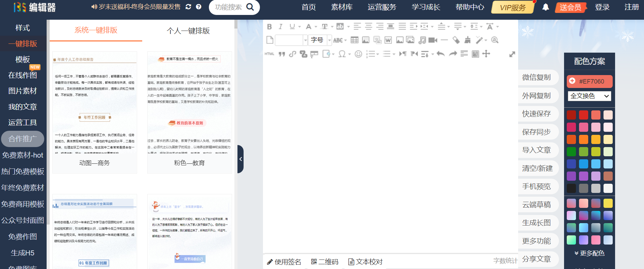Viewport: 644px width, 269px height.
Task: Click the single image upload icon
Action: (400, 40)
